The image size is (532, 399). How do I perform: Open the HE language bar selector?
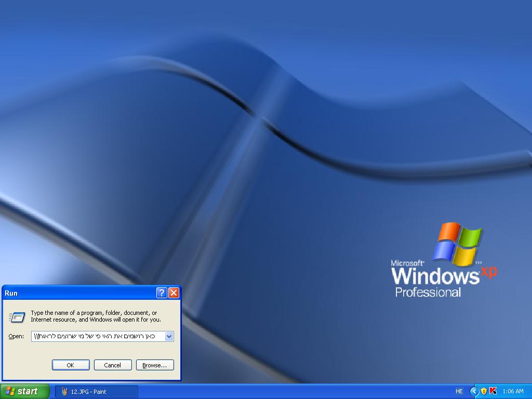click(459, 391)
